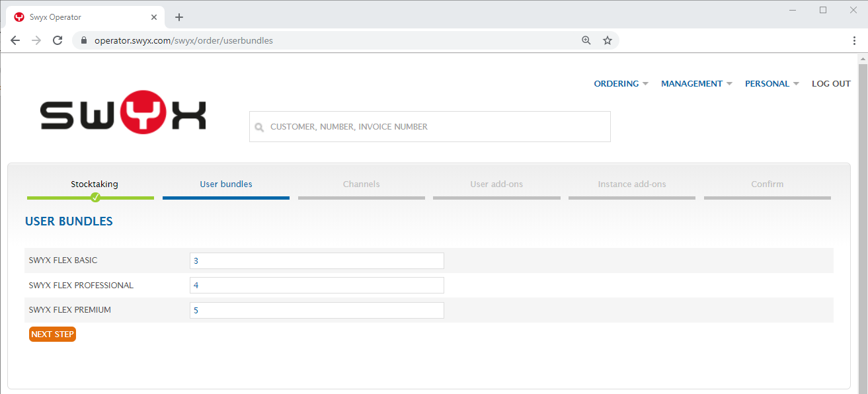
Task: Expand the PERSONAL dropdown menu
Action: (772, 84)
